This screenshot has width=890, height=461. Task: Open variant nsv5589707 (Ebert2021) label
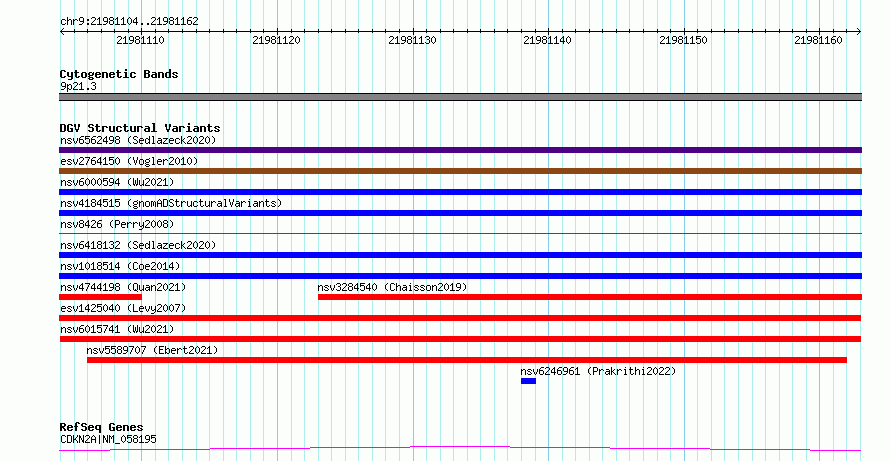tap(152, 350)
